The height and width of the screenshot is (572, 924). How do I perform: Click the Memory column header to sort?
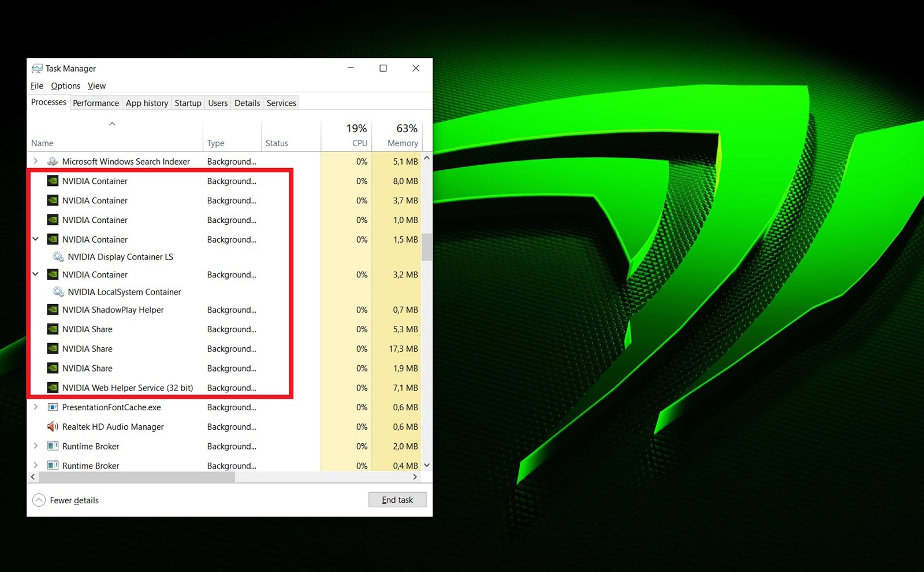pos(402,135)
